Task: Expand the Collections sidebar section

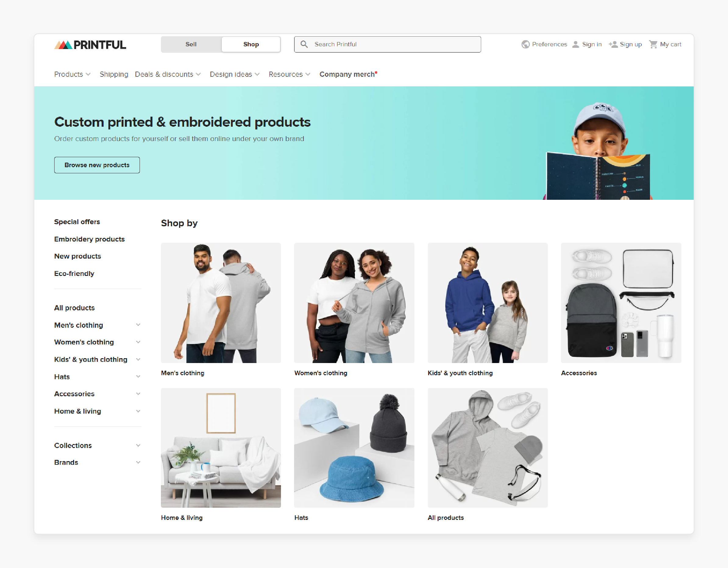Action: coord(137,445)
